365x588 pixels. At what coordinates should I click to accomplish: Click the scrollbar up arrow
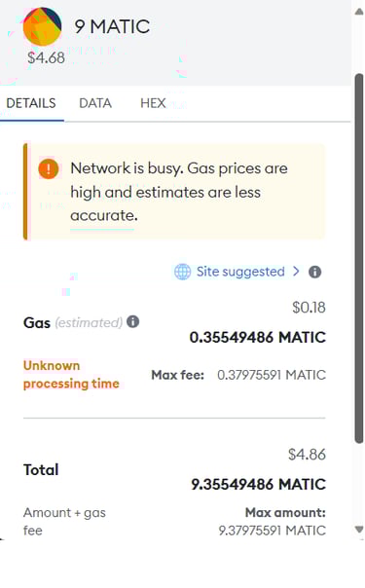pyautogui.click(x=359, y=12)
